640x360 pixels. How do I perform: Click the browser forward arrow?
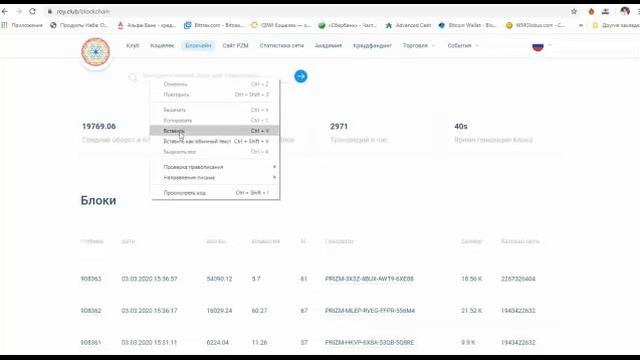19,11
